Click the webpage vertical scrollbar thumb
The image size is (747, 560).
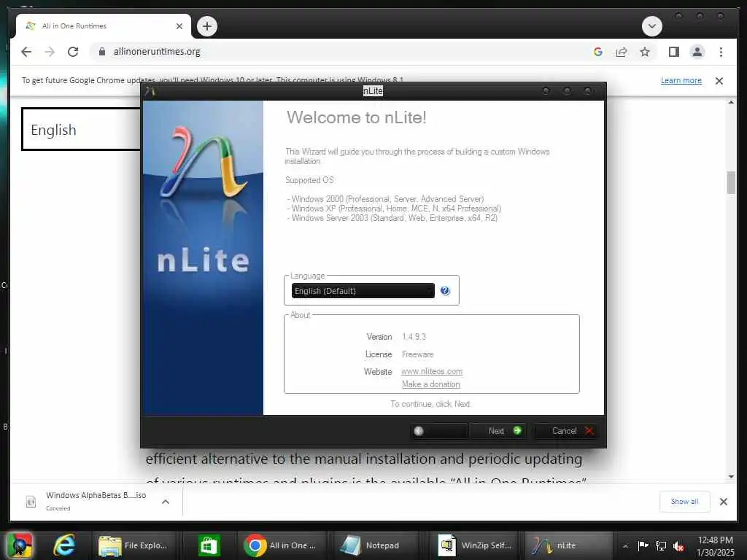click(x=731, y=182)
